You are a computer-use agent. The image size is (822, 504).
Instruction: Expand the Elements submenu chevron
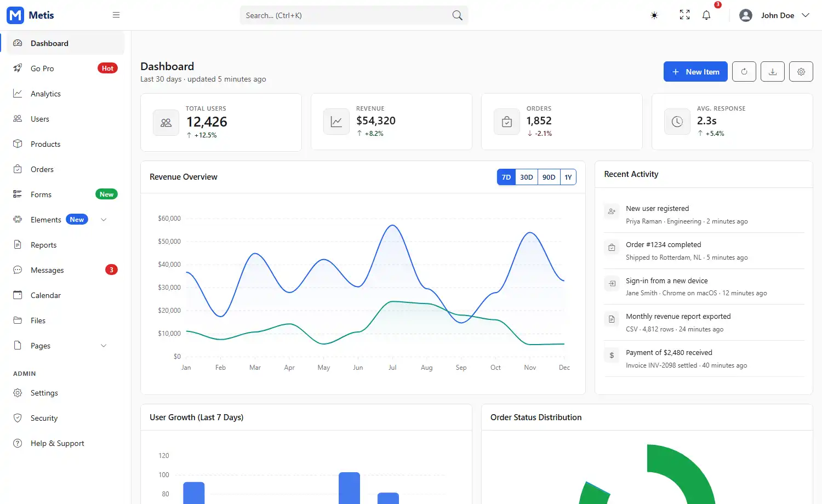[x=104, y=220]
